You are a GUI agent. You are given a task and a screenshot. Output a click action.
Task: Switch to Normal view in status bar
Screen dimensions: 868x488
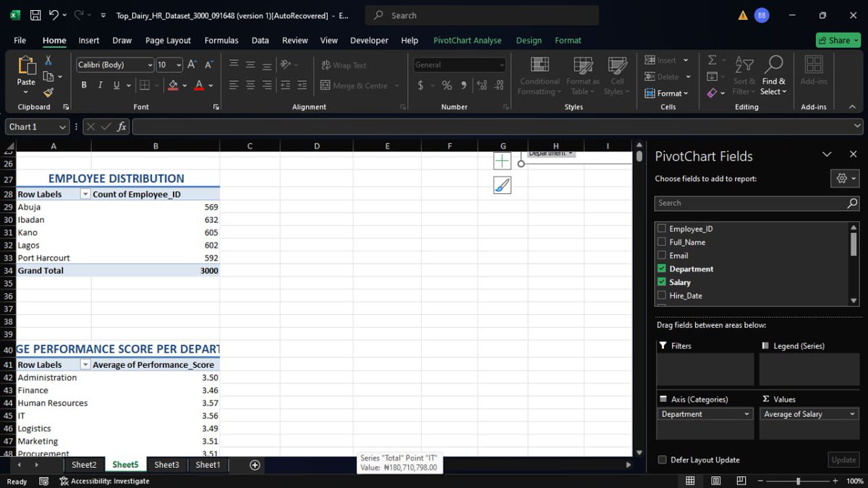tap(690, 481)
